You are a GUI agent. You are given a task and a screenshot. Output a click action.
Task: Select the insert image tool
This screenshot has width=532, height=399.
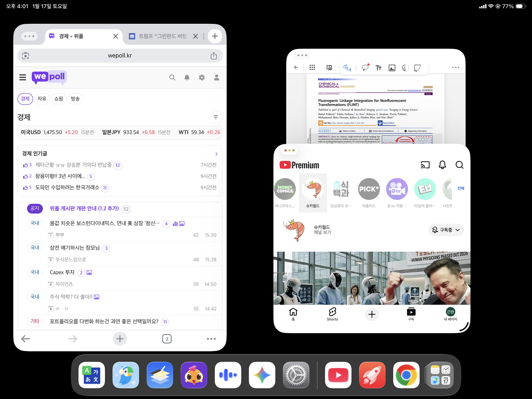coord(392,68)
